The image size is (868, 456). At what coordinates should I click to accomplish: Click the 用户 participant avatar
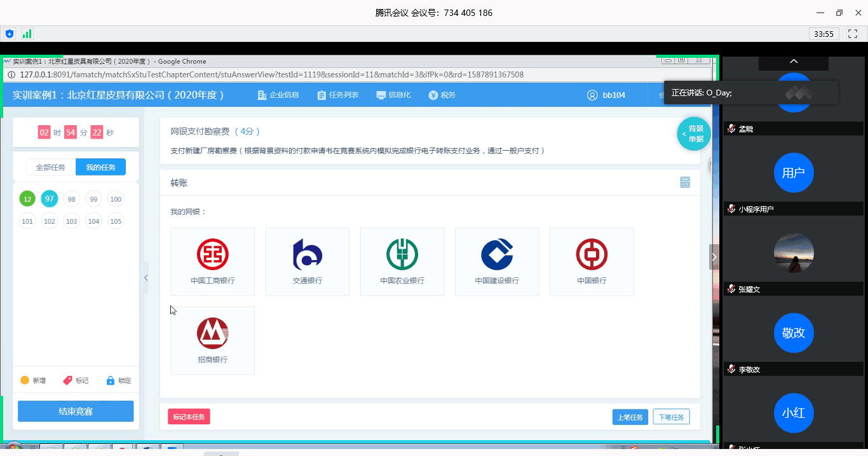pyautogui.click(x=794, y=172)
